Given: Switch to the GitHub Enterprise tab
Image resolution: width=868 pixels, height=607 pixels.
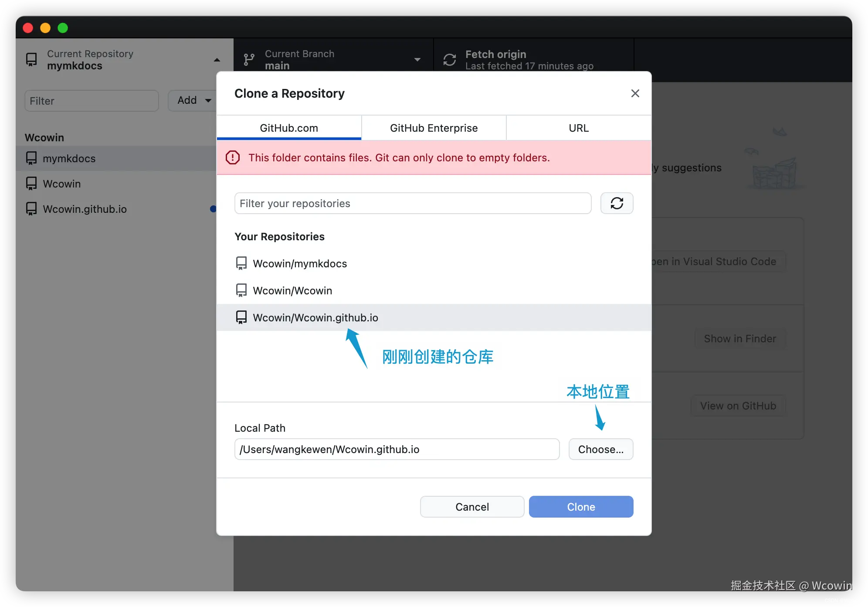Looking at the screenshot, I should click(x=434, y=128).
